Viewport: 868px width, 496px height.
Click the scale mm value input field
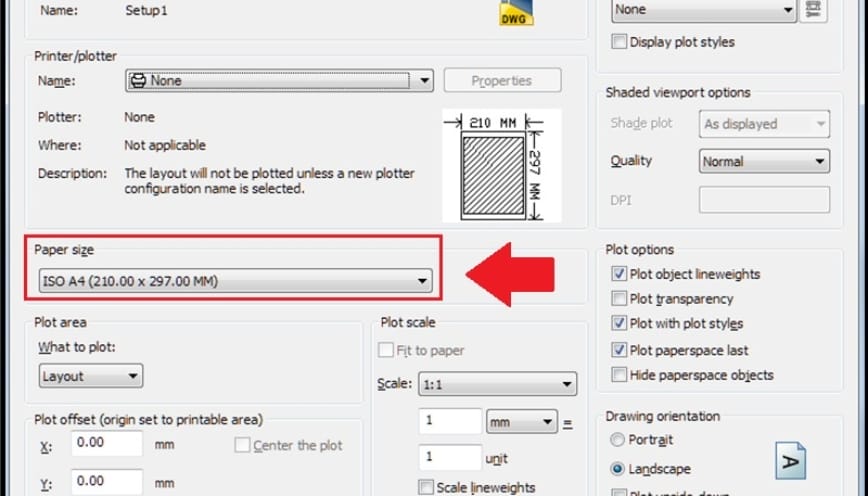coord(450,421)
